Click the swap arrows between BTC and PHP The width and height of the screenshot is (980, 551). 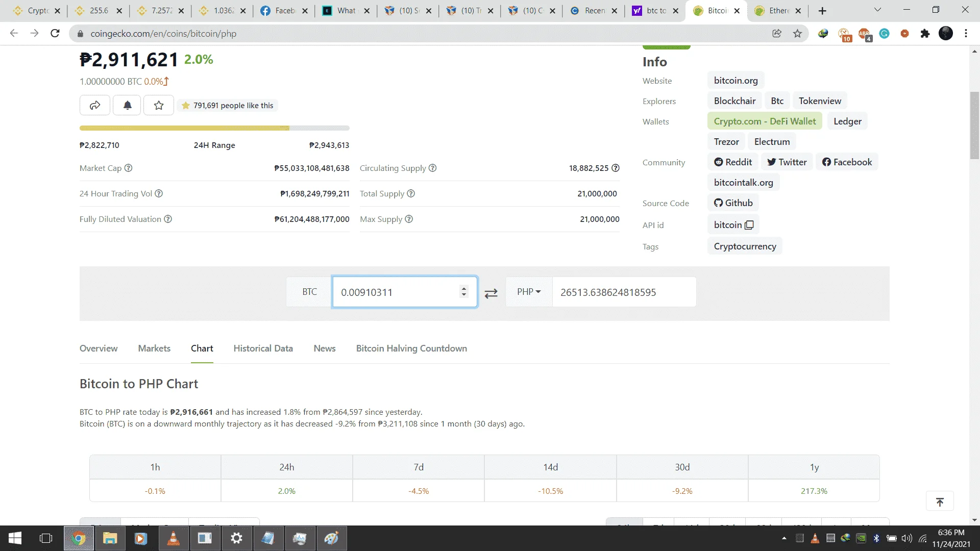click(491, 293)
